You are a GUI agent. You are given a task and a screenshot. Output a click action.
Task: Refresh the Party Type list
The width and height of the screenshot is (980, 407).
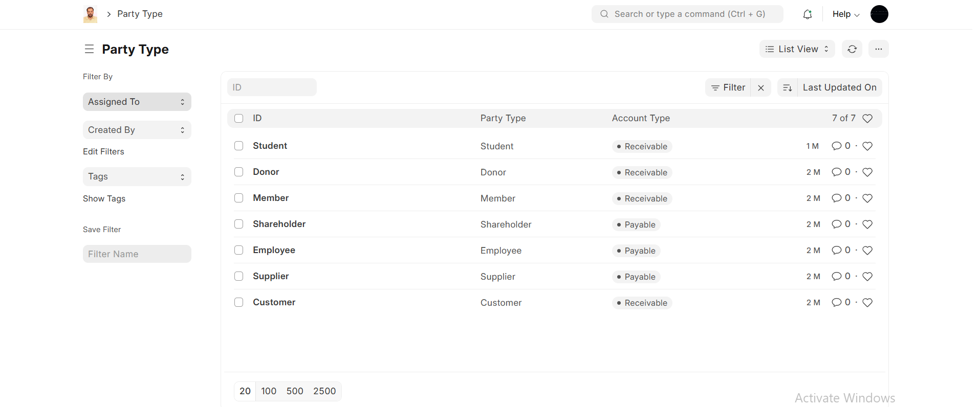tap(852, 49)
